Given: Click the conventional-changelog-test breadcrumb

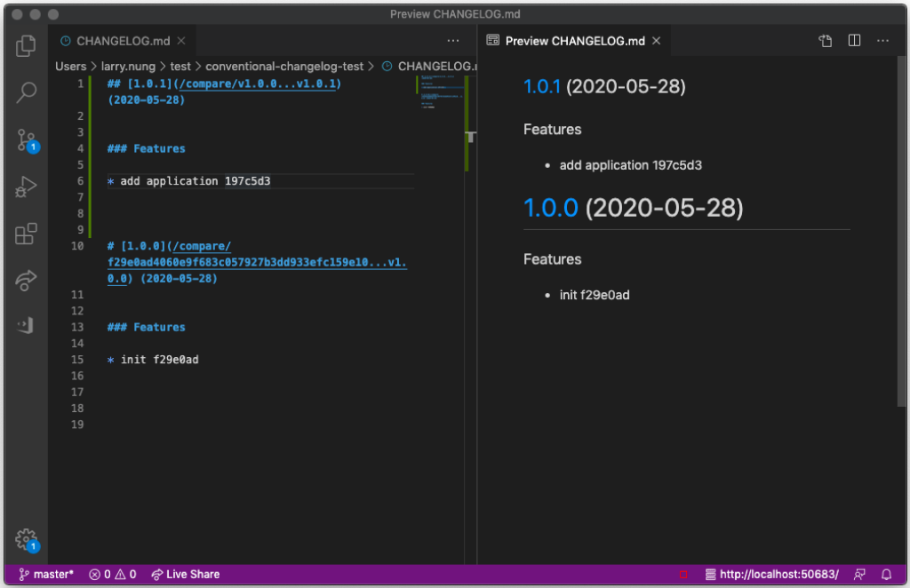Looking at the screenshot, I should (x=284, y=67).
